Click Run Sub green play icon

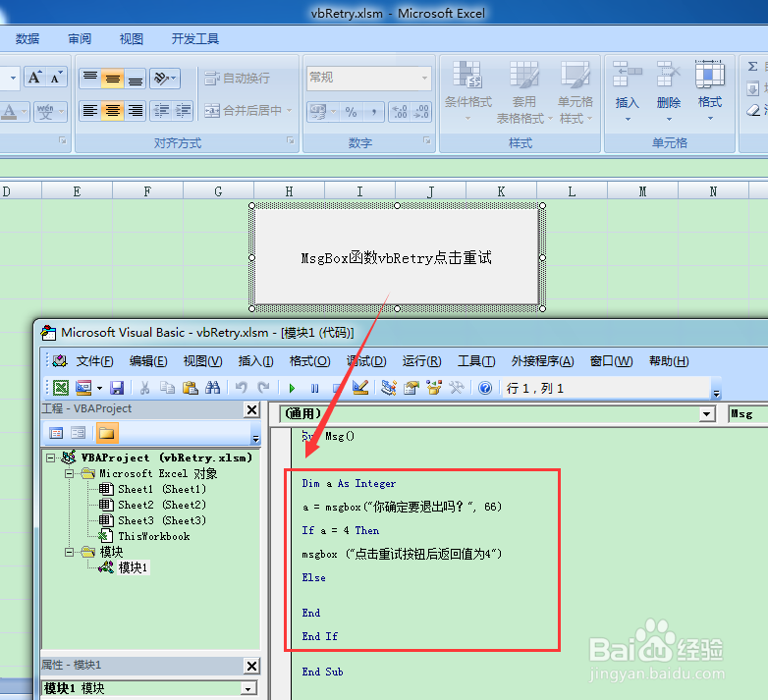(x=292, y=388)
